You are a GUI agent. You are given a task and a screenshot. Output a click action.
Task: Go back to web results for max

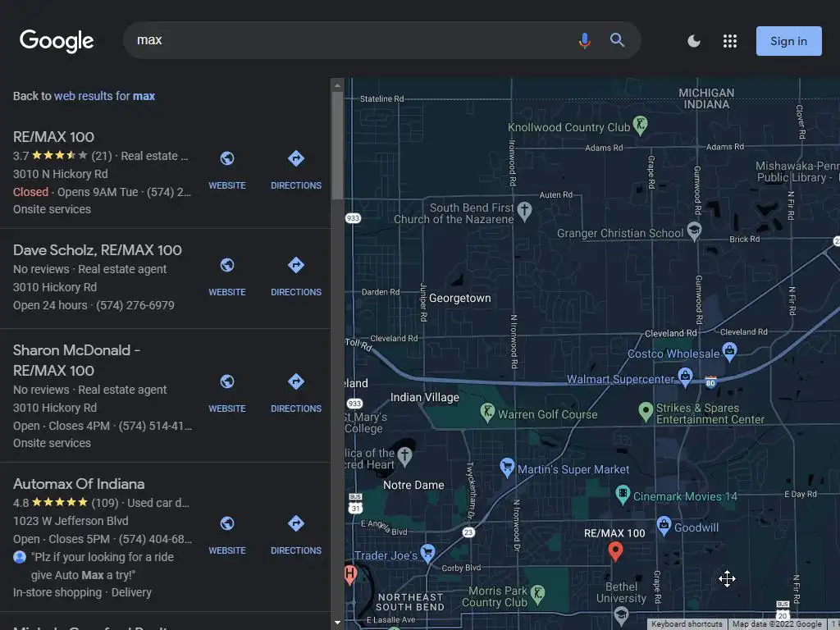[104, 96]
